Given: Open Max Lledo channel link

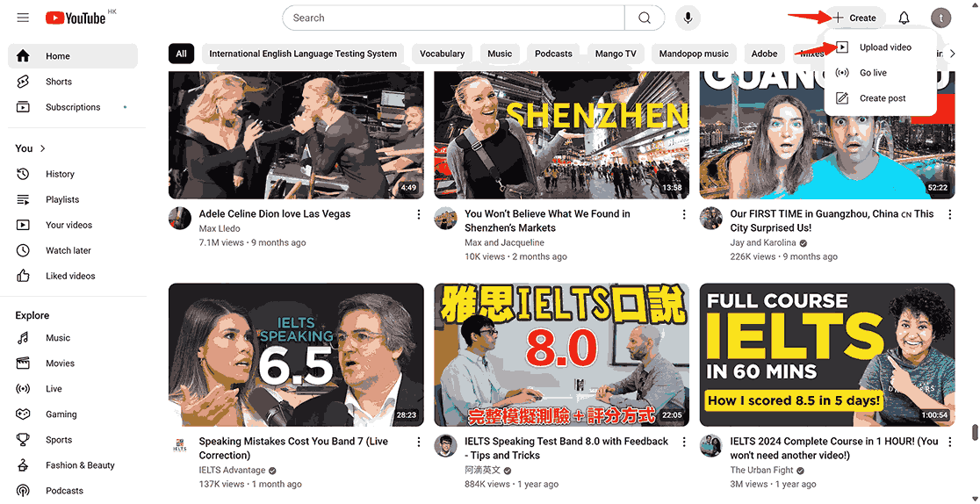Looking at the screenshot, I should [220, 229].
